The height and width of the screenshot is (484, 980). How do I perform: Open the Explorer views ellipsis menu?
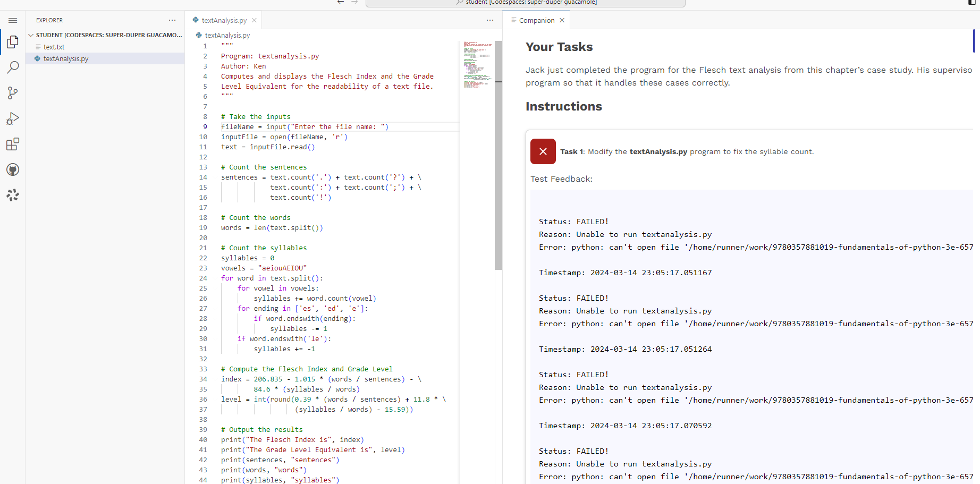[x=172, y=20]
